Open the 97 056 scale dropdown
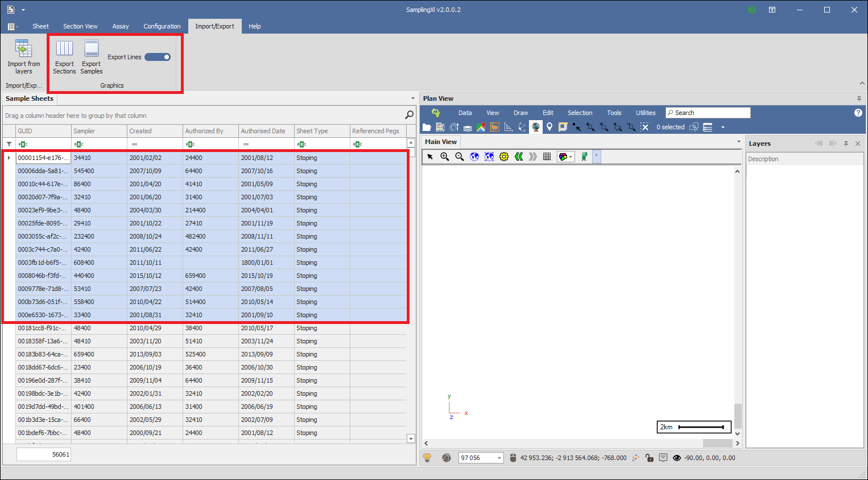 [x=499, y=458]
